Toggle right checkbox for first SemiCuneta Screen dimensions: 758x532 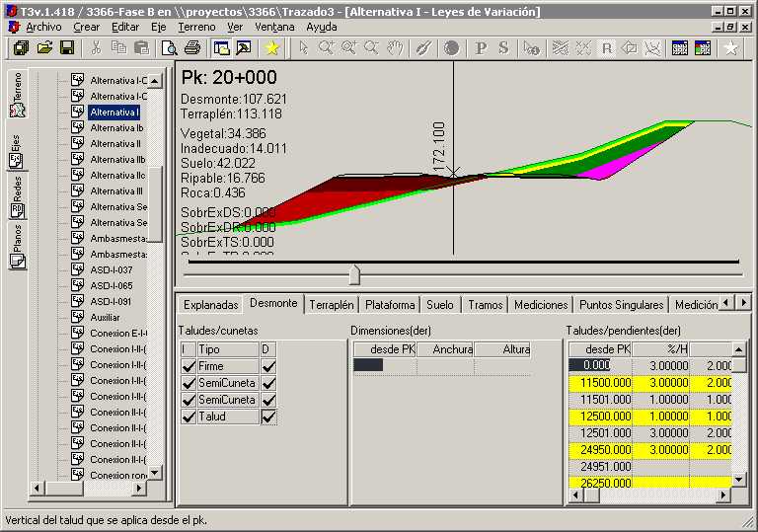pyautogui.click(x=268, y=383)
